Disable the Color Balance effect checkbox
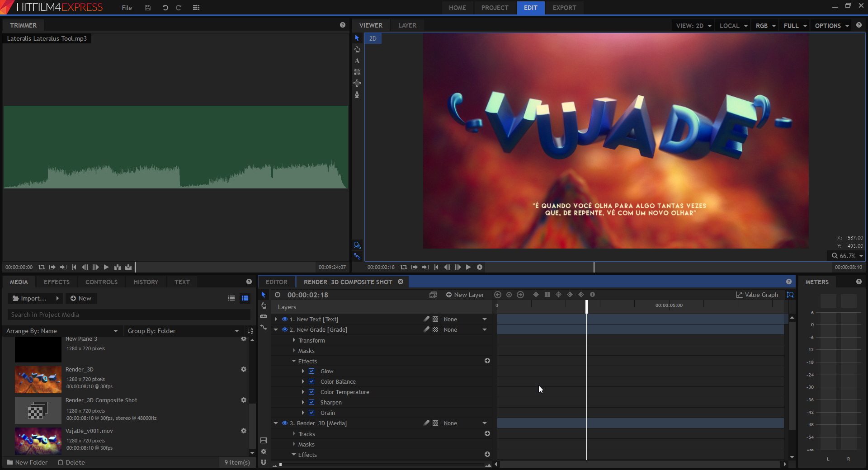868x470 pixels. [311, 381]
